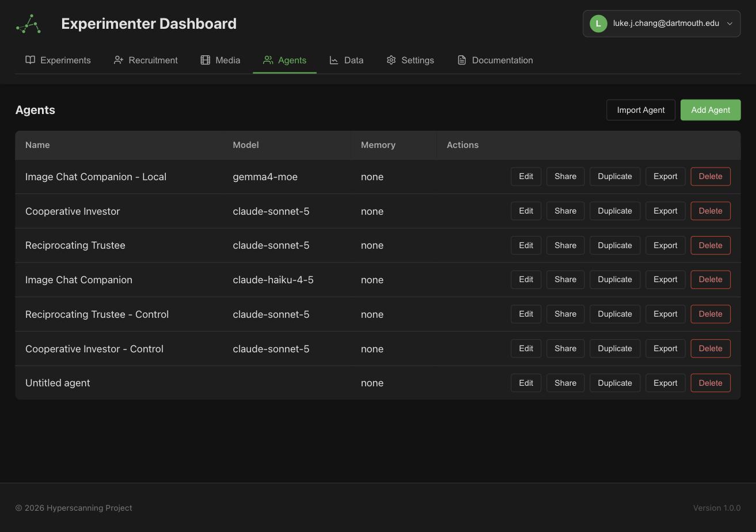Click the green Add Agent button
Screen dimensions: 756x532
tap(711, 110)
